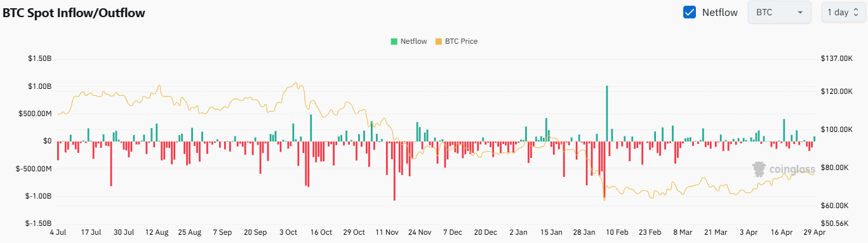868x243 pixels.
Task: Click the 3 Apr date label
Action: [x=748, y=233]
